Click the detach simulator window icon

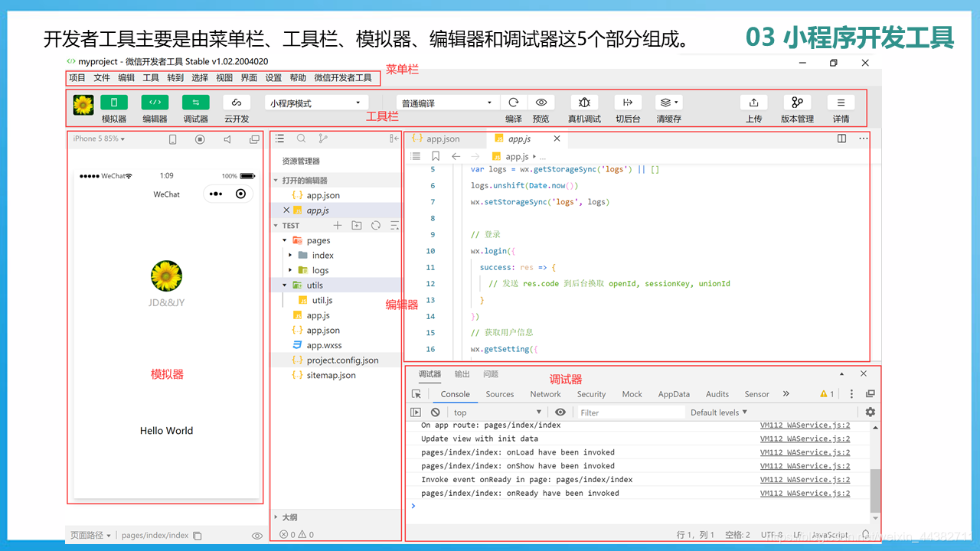(x=254, y=139)
